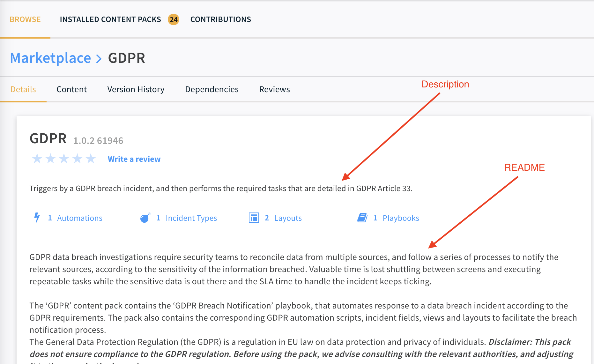Show the Dependencies tab
The width and height of the screenshot is (594, 364).
point(212,89)
